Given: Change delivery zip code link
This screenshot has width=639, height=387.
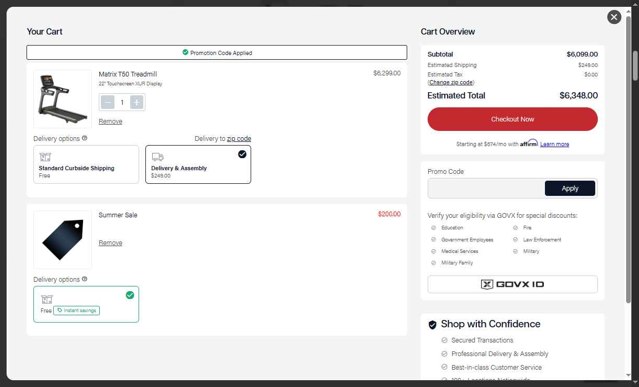Looking at the screenshot, I should point(239,139).
